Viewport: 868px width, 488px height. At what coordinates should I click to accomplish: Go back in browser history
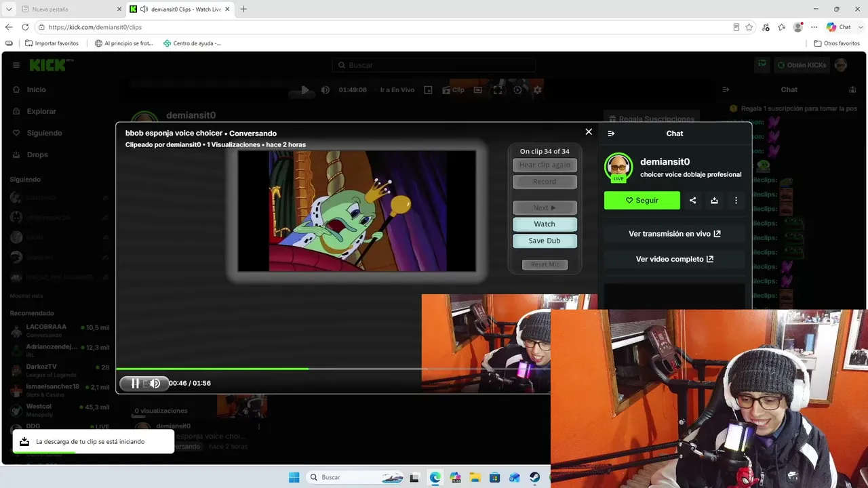pyautogui.click(x=9, y=27)
